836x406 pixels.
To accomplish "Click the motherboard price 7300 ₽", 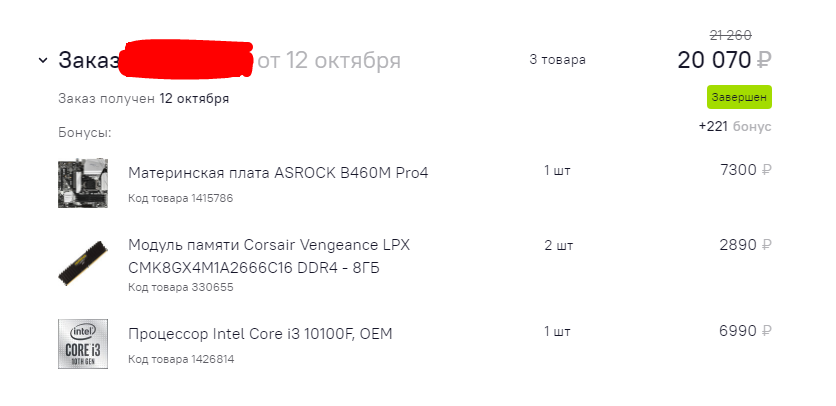I will click(x=745, y=171).
